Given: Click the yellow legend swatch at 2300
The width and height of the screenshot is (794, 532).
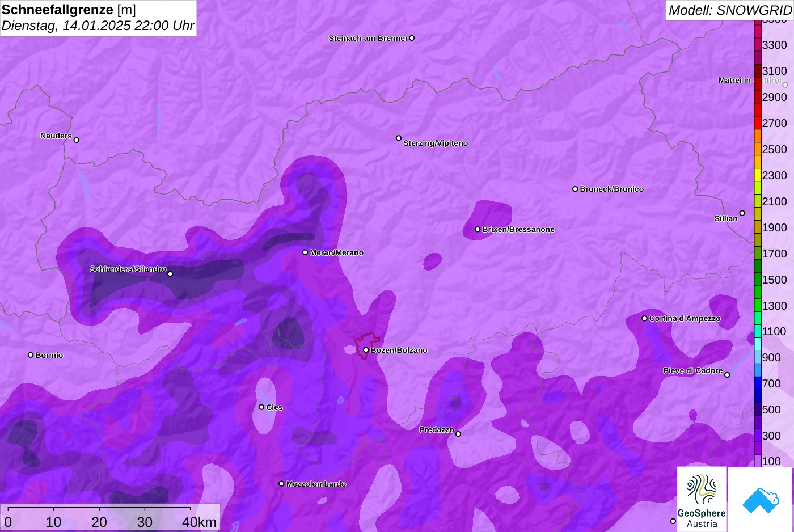Looking at the screenshot, I should pos(758,175).
